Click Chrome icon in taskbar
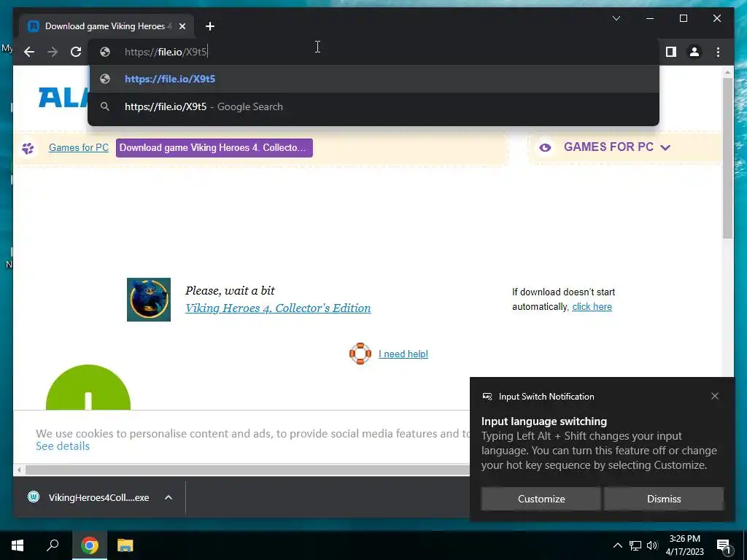The height and width of the screenshot is (560, 747). pos(90,545)
